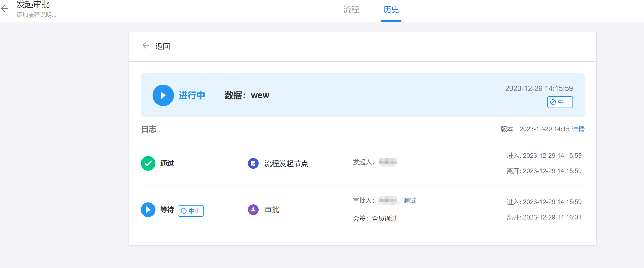Open the 详情 version link

(x=578, y=129)
